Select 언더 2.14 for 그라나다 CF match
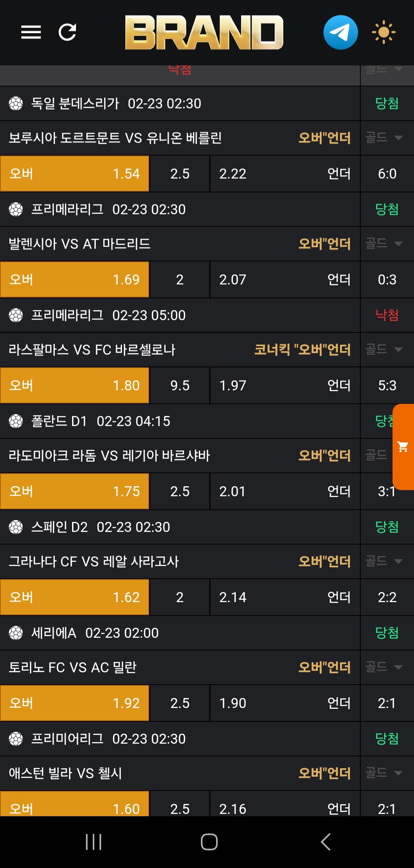Screen dimensions: 414x868 click(x=285, y=597)
